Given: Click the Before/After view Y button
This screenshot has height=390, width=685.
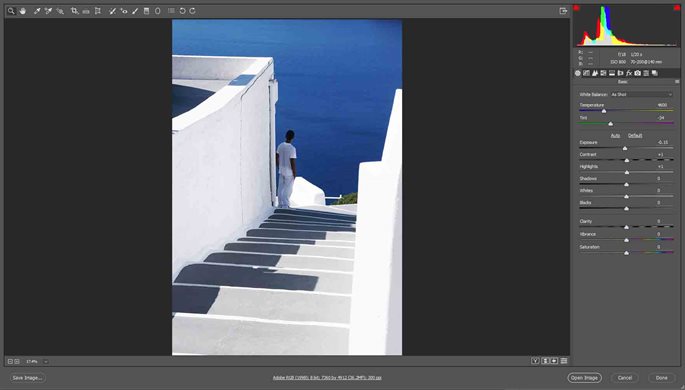Looking at the screenshot, I should point(535,361).
